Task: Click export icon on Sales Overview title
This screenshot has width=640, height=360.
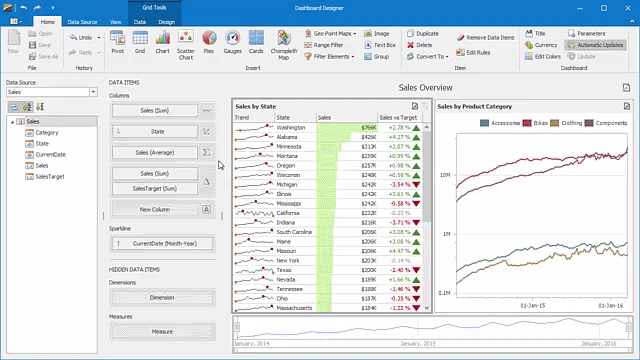Action: pos(627,87)
